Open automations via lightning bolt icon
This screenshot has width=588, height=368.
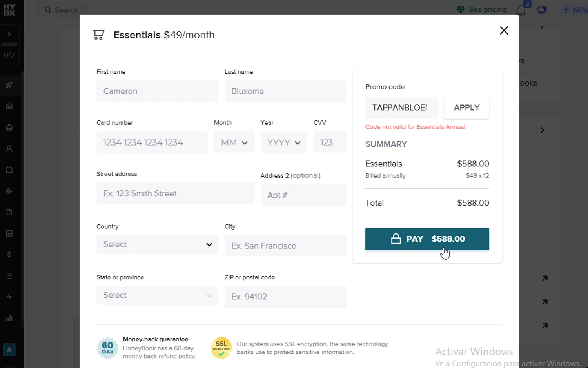(x=9, y=297)
